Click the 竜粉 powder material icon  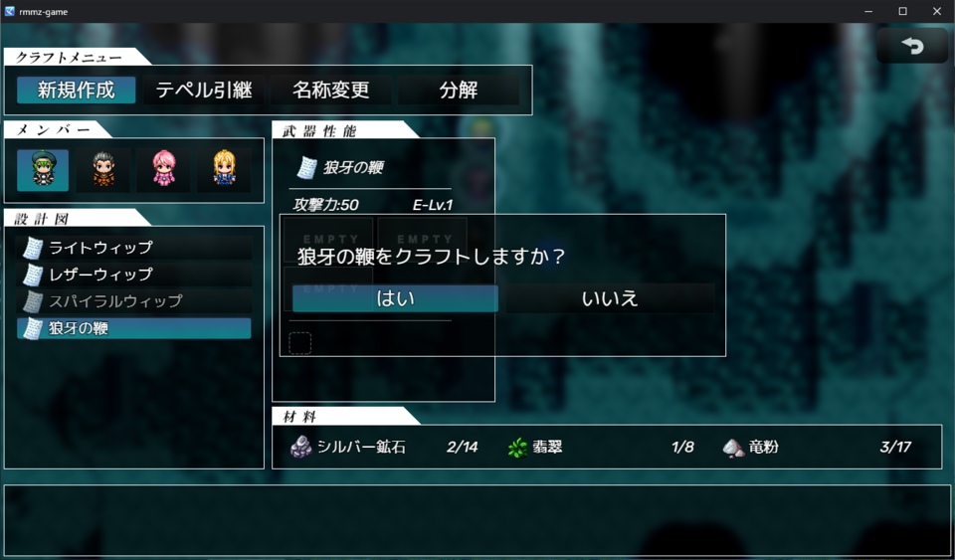point(733,448)
